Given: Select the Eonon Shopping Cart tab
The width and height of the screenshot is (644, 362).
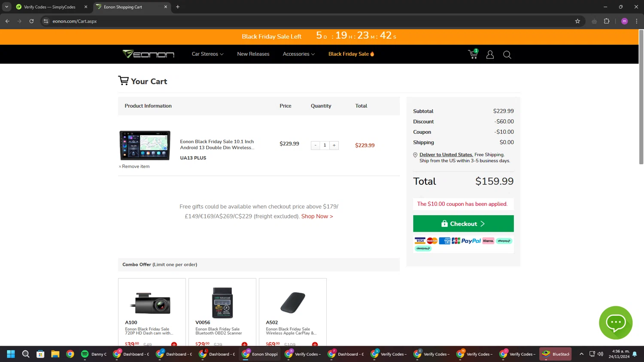Looking at the screenshot, I should click(131, 7).
